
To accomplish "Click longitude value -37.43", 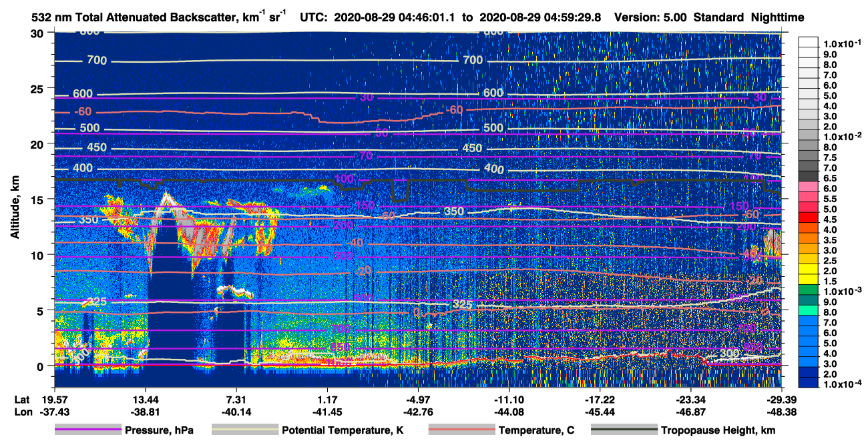I will (54, 412).
